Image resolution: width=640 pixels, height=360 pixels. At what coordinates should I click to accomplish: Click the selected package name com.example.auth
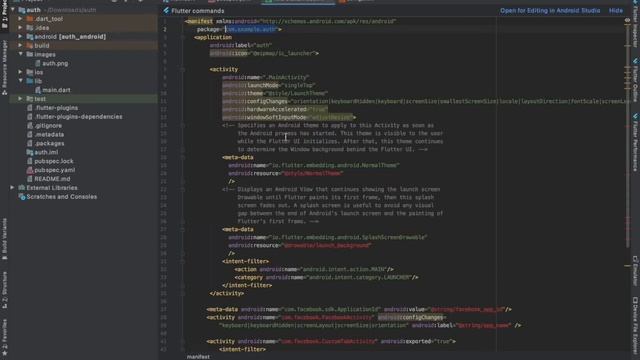coord(251,29)
